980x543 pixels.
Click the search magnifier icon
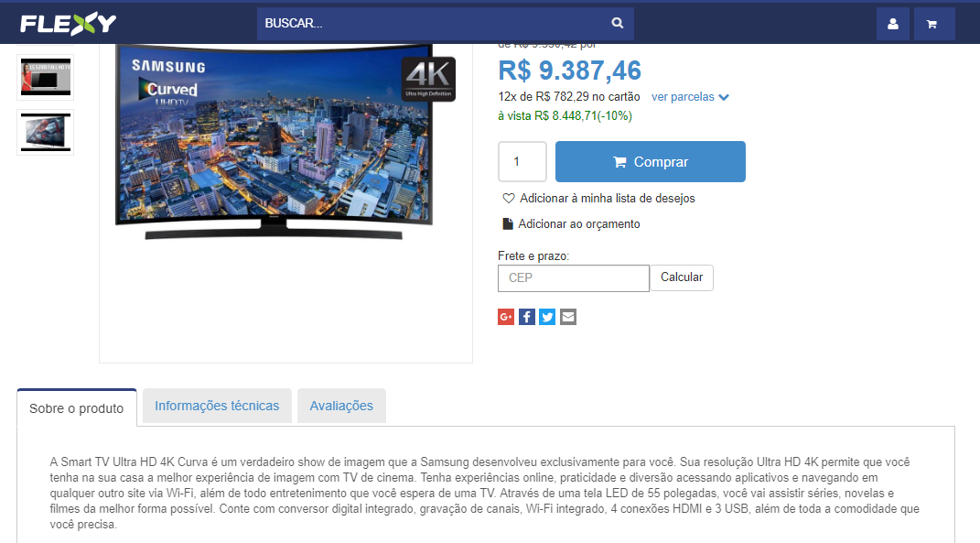click(617, 23)
